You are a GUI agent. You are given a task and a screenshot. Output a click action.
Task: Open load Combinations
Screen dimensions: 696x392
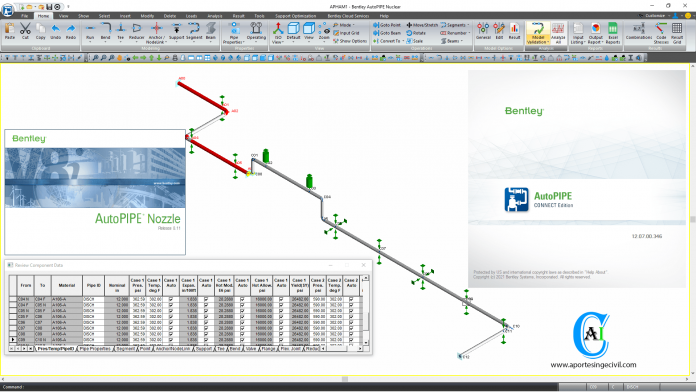pos(639,32)
